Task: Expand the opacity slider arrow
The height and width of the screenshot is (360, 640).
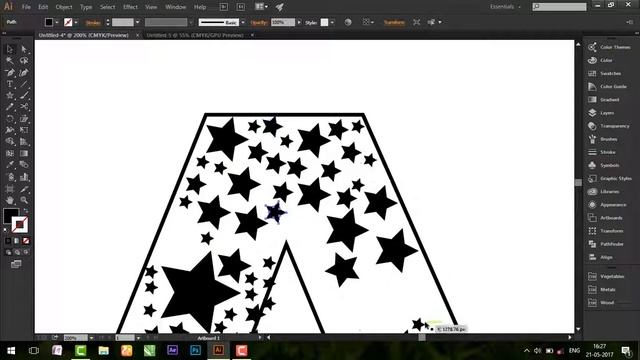Action: click(x=299, y=22)
